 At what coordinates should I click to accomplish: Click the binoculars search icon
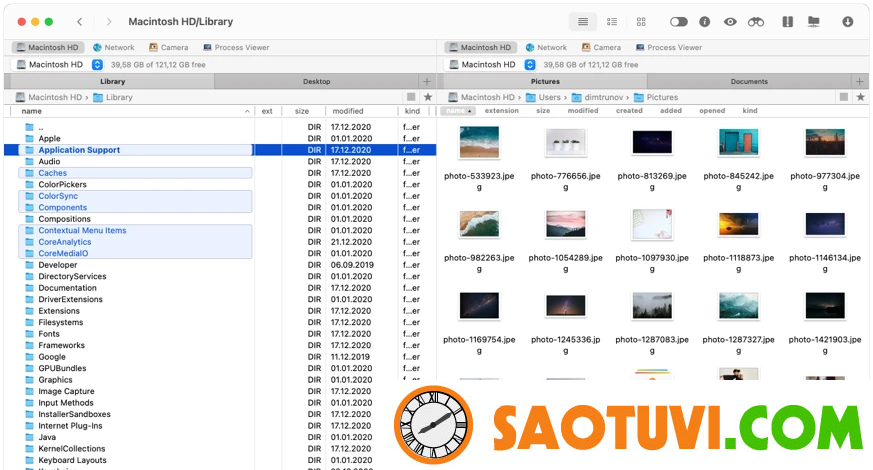[x=756, y=21]
